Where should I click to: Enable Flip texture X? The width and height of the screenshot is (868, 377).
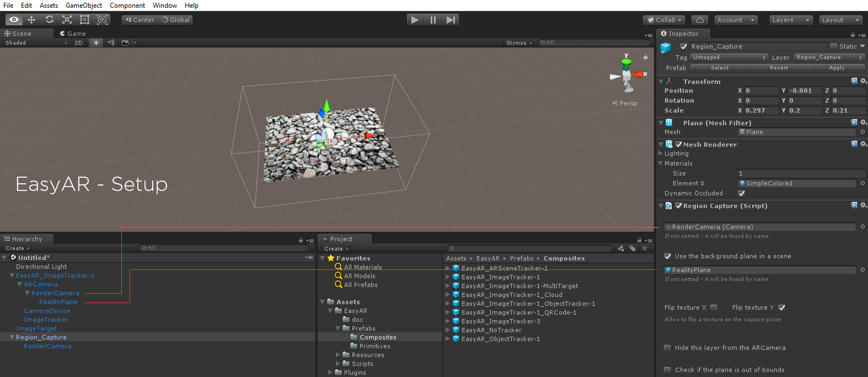point(714,307)
